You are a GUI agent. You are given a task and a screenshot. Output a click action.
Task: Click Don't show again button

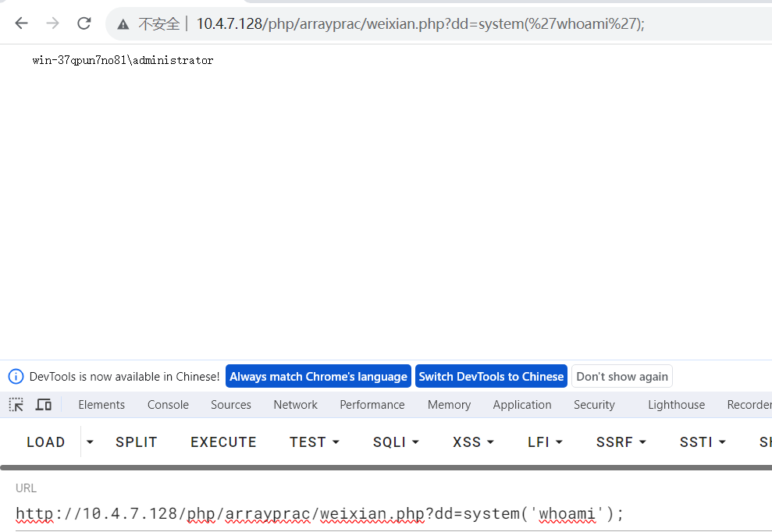(x=622, y=377)
